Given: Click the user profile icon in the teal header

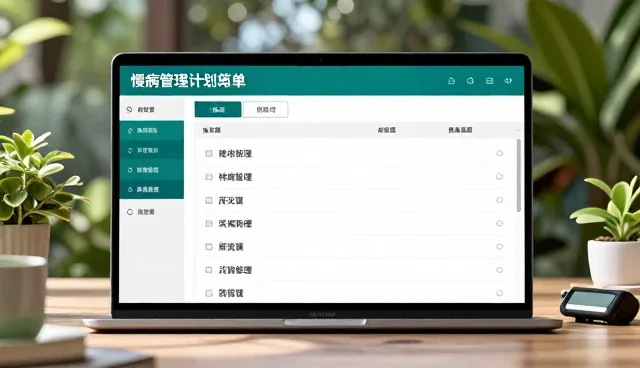Looking at the screenshot, I should (451, 81).
